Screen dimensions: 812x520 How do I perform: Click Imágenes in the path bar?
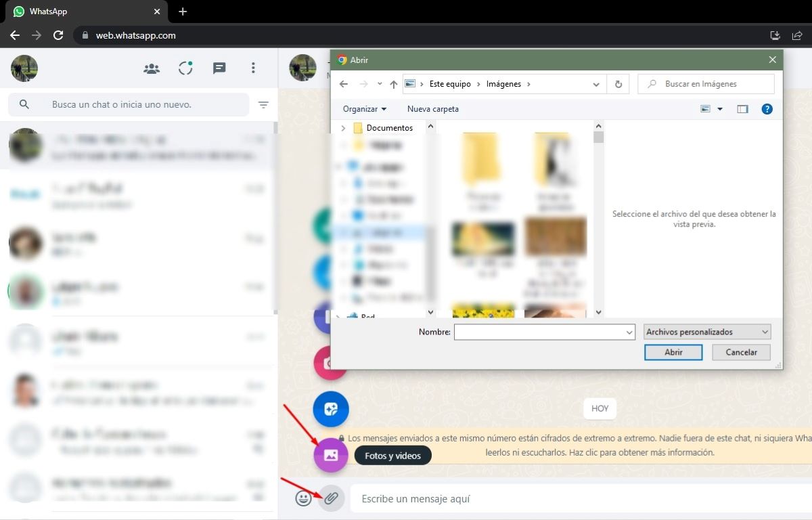coord(504,84)
